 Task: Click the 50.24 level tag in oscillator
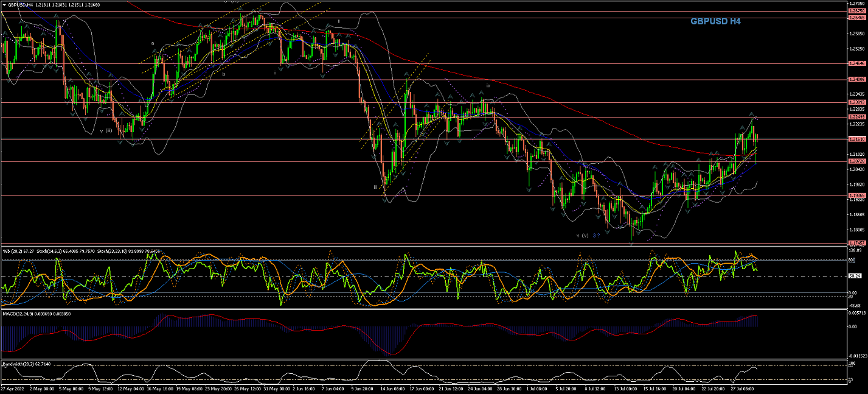click(x=855, y=276)
